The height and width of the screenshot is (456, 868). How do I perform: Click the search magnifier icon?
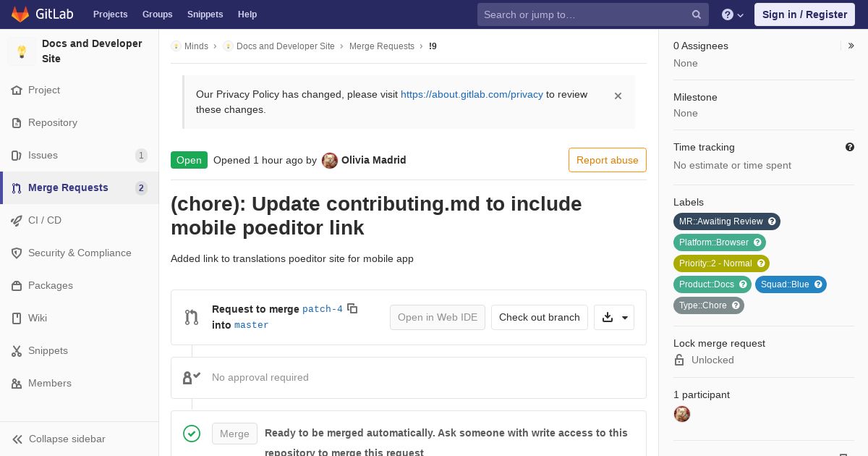point(697,14)
